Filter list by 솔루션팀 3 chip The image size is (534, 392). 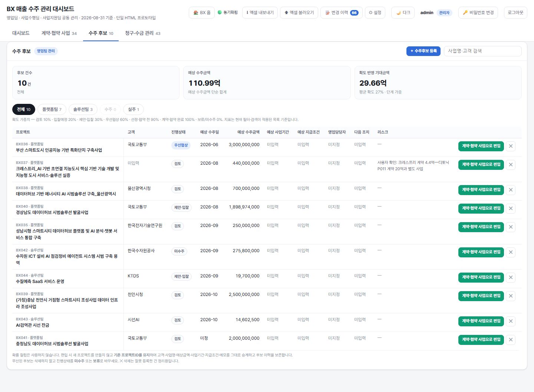pyautogui.click(x=83, y=109)
